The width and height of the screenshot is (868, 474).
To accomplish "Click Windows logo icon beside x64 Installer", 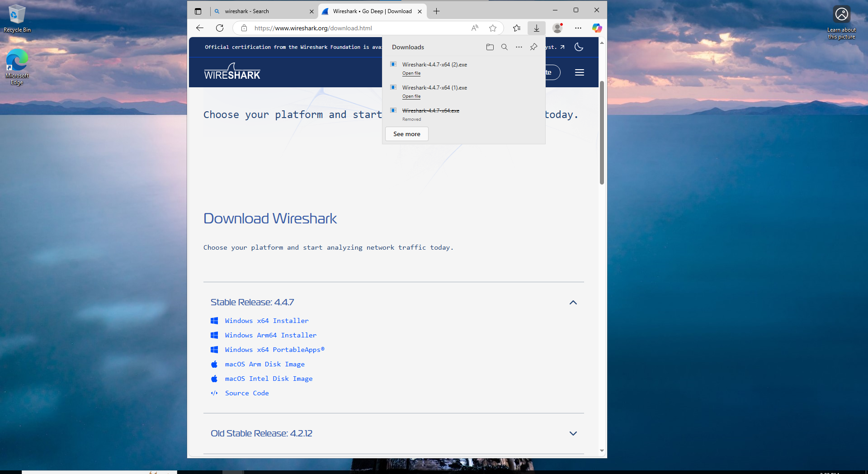I will (x=214, y=321).
